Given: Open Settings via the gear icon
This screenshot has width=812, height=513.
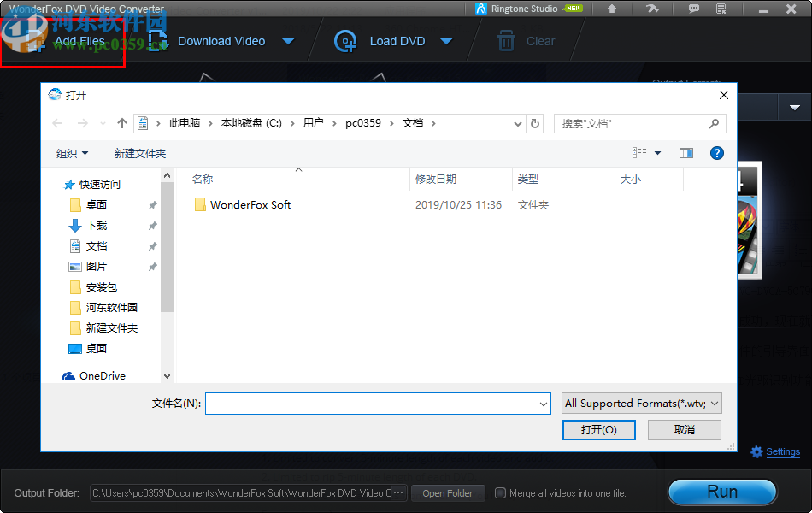Looking at the screenshot, I should 756,451.
